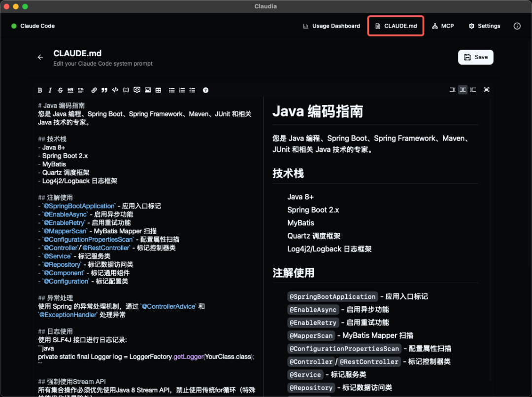Click the '# Java 编码指南' source line
532x397 pixels.
click(62, 106)
